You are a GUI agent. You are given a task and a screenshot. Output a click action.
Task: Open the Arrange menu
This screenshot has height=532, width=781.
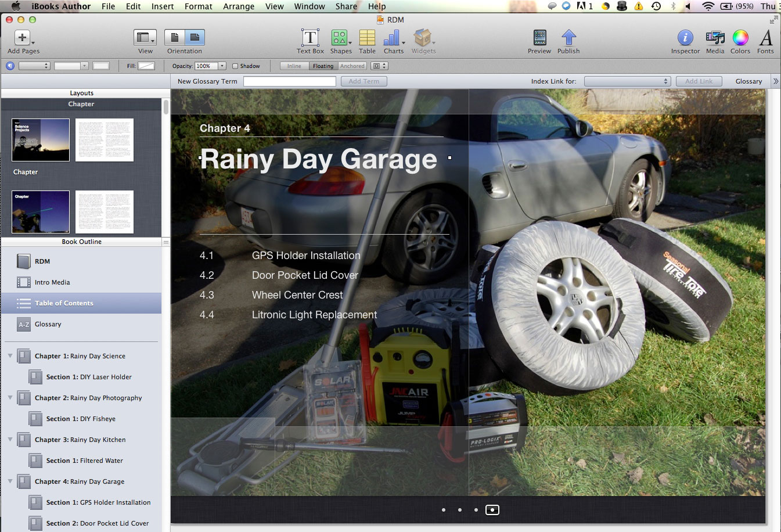(x=239, y=6)
